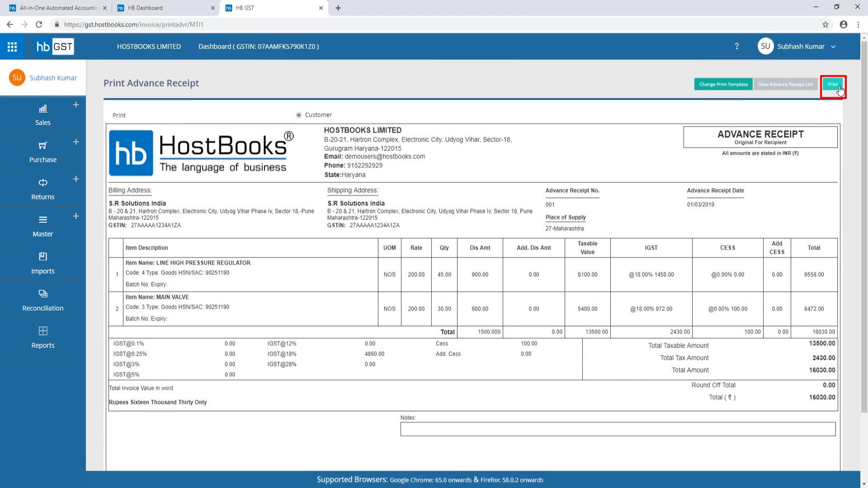This screenshot has height=488, width=868.
Task: Click Rupees Sixteen Thousand Thirty Only text
Action: (x=158, y=402)
